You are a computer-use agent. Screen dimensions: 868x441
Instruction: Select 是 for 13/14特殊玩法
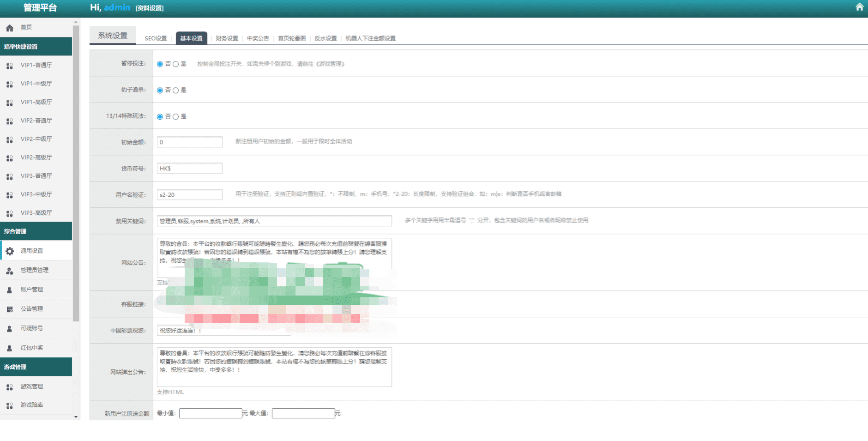pos(175,117)
